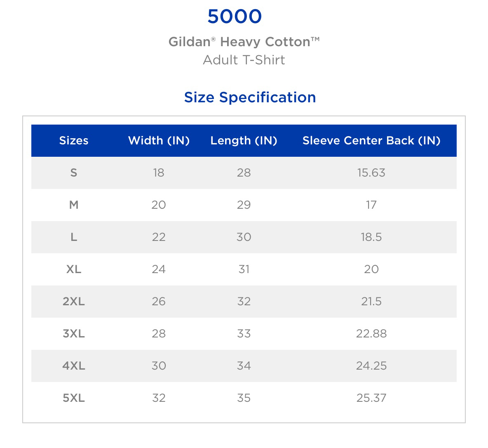Select the L size row label

74,237
